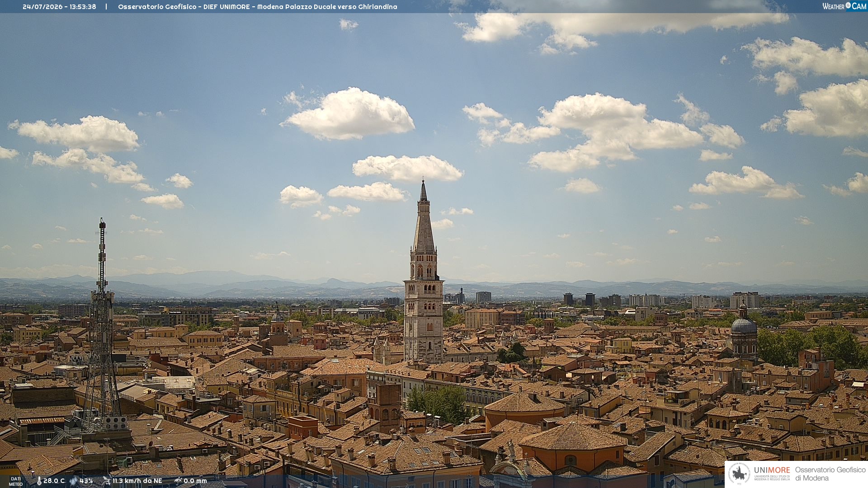Screen dimensions: 868x488
Task: Click the humidity water drops icon
Action: pos(73,481)
